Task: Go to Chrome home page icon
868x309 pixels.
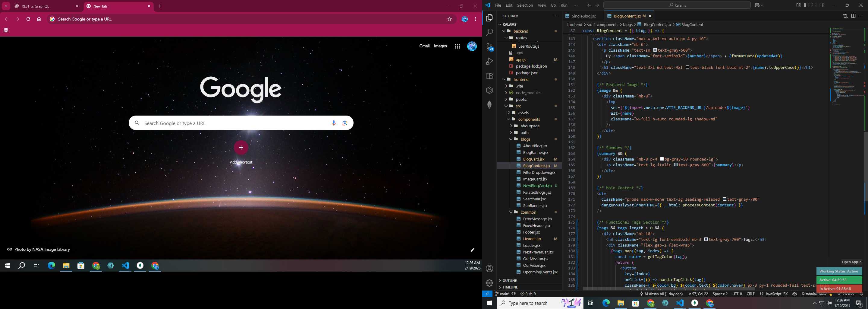Action: [x=39, y=19]
